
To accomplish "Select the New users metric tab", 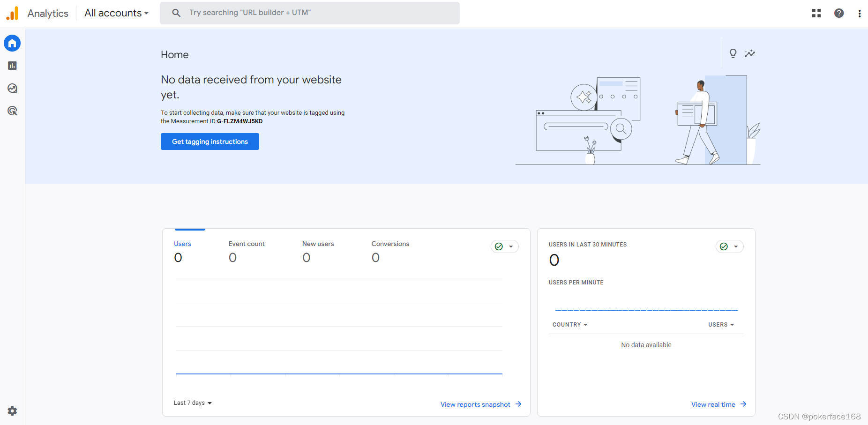I will click(x=318, y=251).
